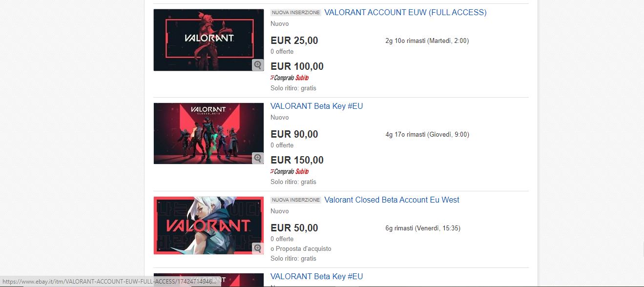Screen dimensions: 644x287
Task: Click the EUR 150,00 buy-now price
Action: (x=297, y=161)
